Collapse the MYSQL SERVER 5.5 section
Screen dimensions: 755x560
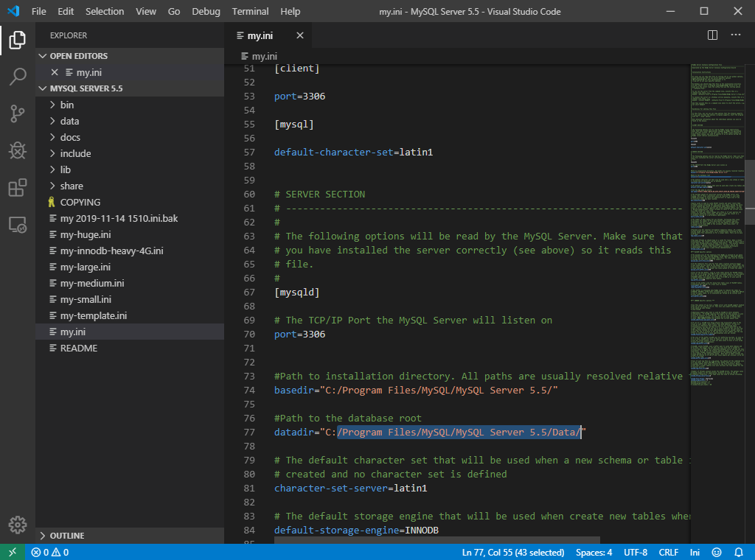point(86,88)
